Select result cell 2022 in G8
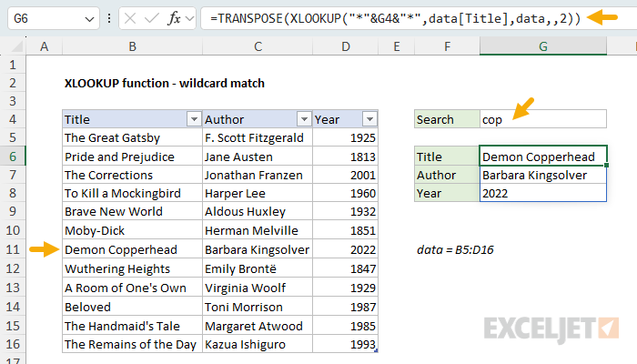The image size is (637, 364). pyautogui.click(x=543, y=193)
